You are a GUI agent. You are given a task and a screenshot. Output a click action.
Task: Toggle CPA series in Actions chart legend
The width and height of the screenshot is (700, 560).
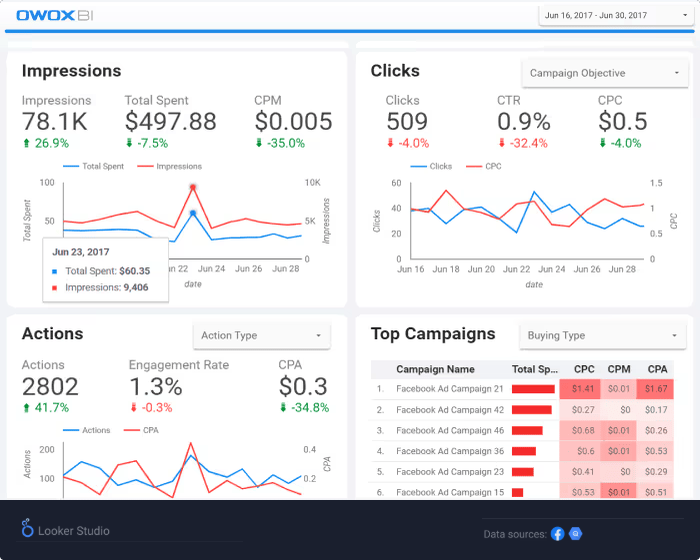(141, 430)
